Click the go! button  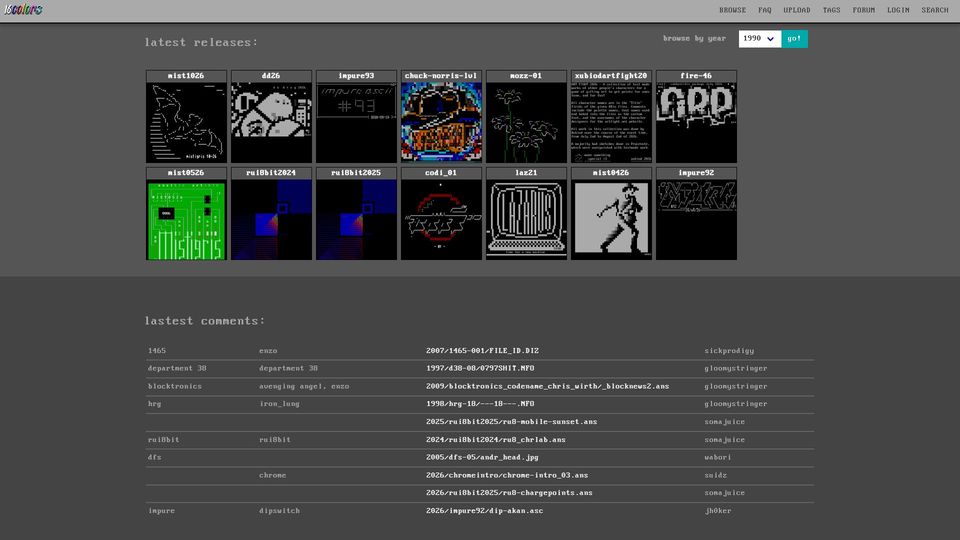794,39
